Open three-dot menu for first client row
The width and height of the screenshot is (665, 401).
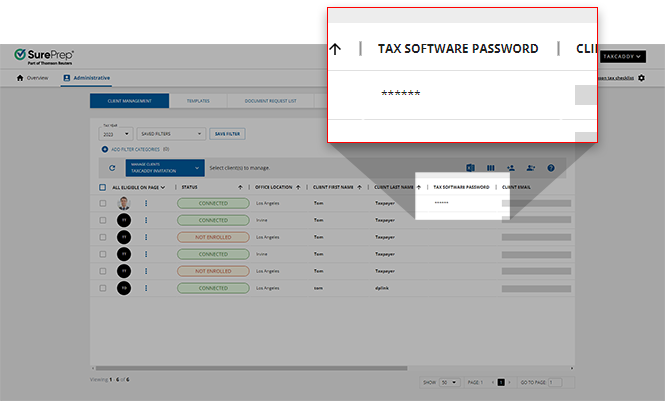145,203
